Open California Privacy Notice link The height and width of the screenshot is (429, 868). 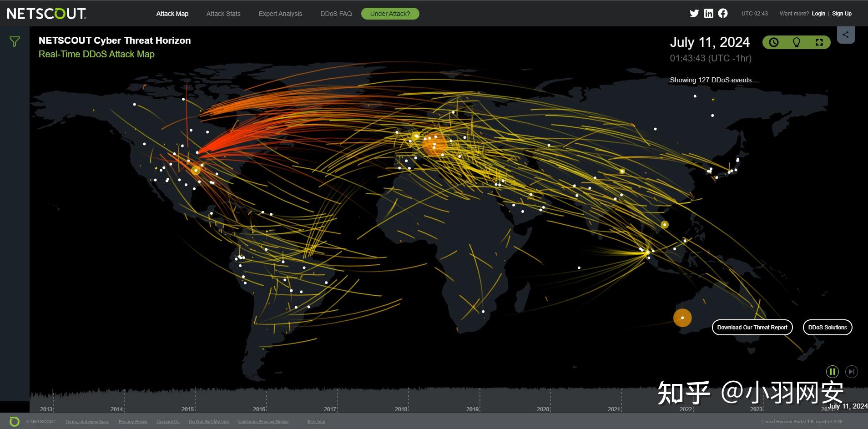pyautogui.click(x=263, y=422)
